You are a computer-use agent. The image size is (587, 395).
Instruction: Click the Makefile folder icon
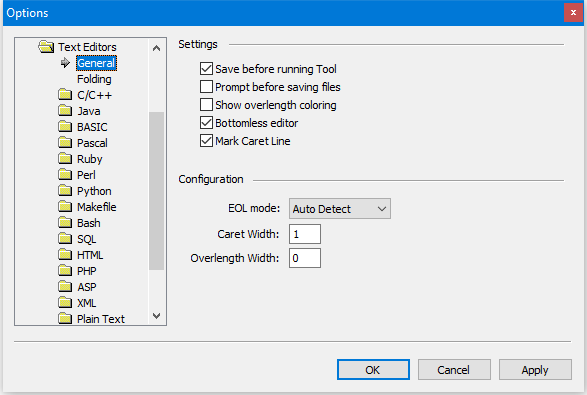[65, 206]
